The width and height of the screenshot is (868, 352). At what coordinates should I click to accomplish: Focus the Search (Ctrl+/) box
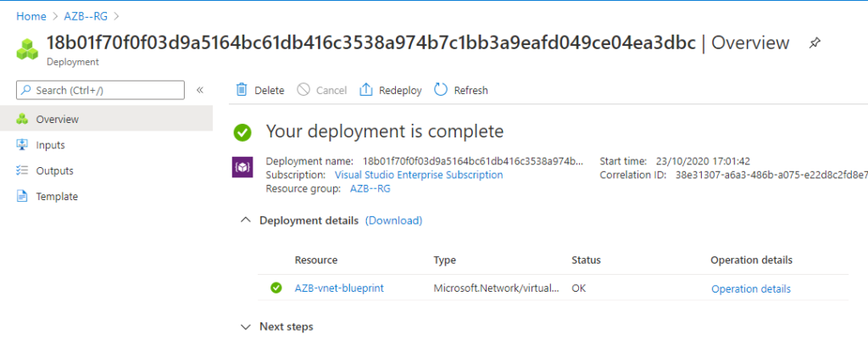pos(100,90)
